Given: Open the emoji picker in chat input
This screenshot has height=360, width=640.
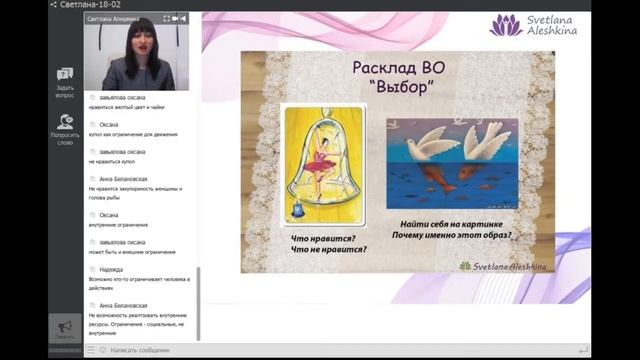Looking at the screenshot, I should click(102, 350).
